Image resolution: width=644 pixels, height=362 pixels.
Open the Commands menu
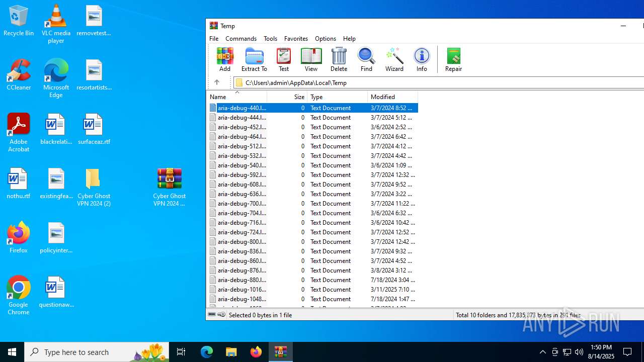[241, 39]
